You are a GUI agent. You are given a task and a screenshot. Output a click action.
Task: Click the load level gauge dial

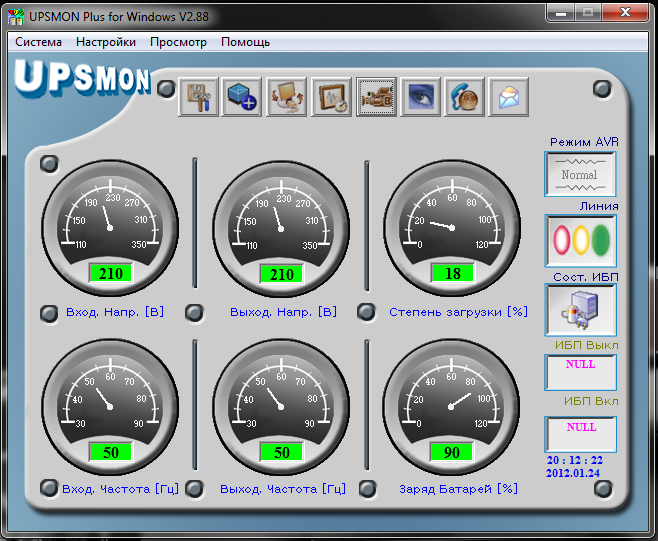452,228
